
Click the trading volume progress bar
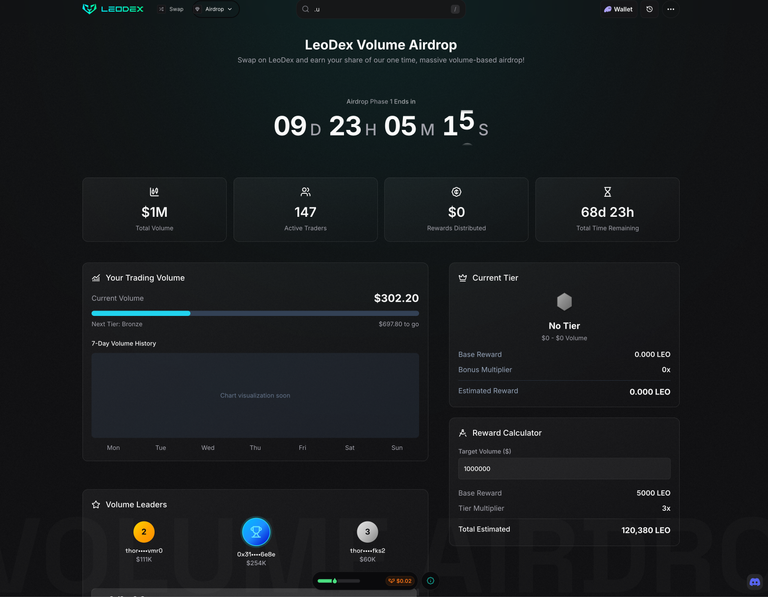coord(255,313)
